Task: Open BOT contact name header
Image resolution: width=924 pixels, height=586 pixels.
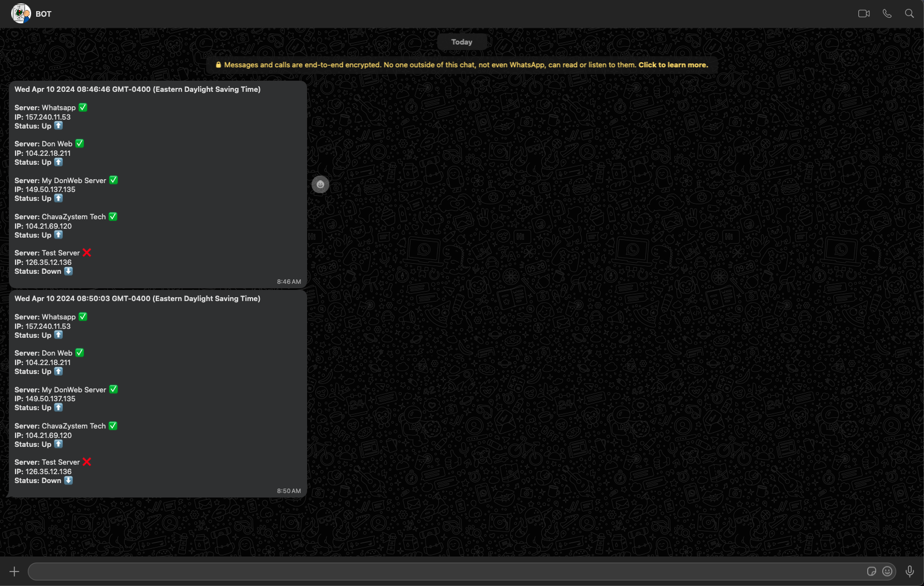Action: [x=43, y=14]
